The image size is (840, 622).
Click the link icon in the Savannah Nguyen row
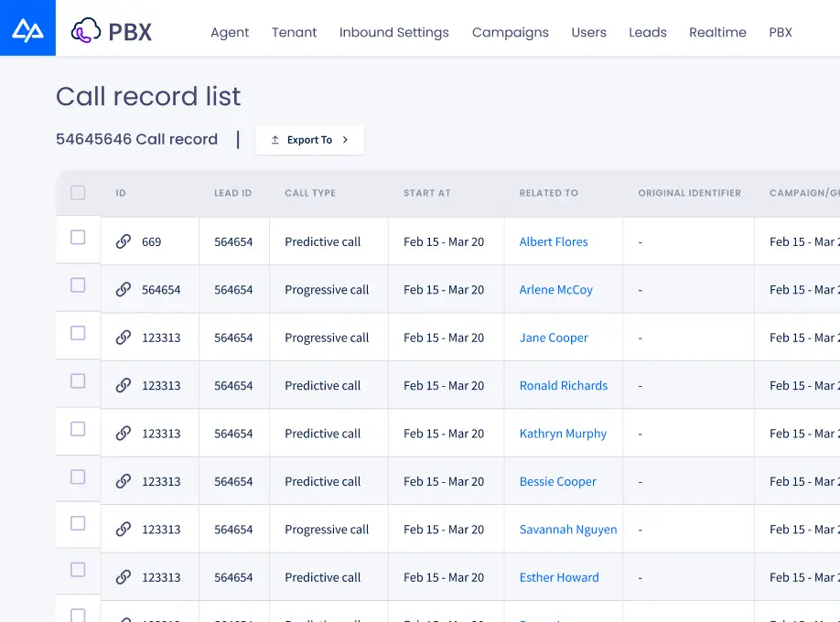coord(124,530)
